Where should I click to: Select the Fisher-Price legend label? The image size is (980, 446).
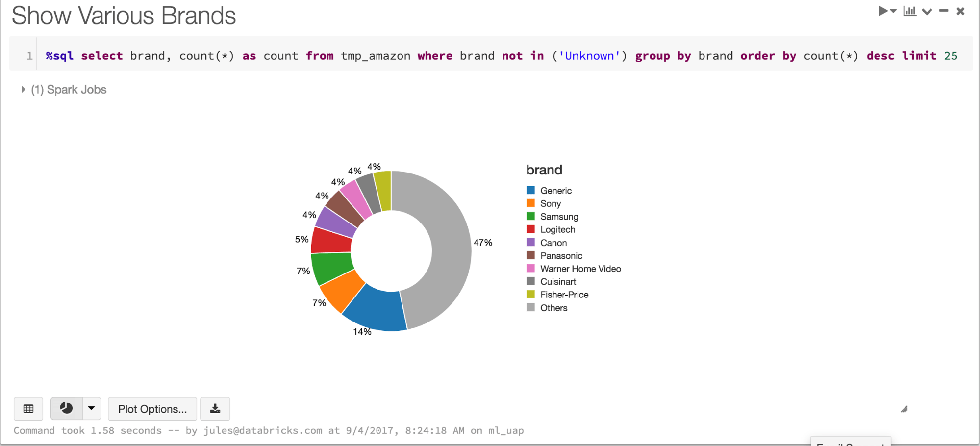[x=564, y=295]
